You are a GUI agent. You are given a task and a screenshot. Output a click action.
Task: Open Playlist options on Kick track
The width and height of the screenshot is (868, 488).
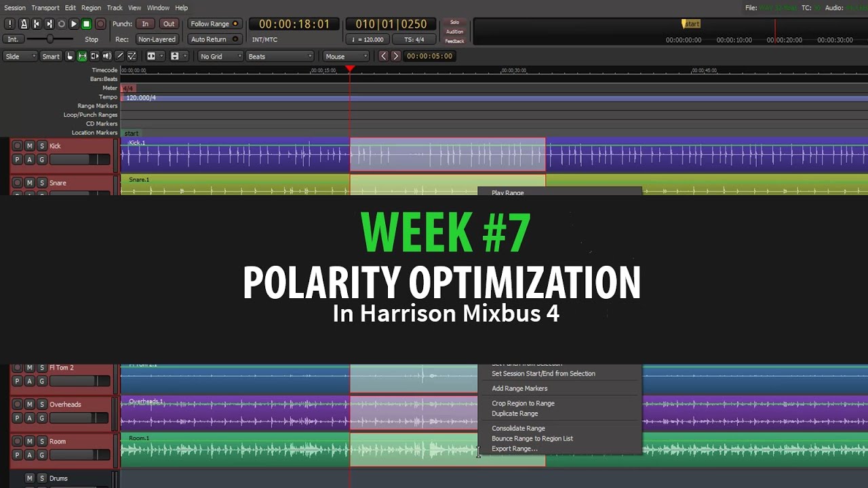click(18, 159)
